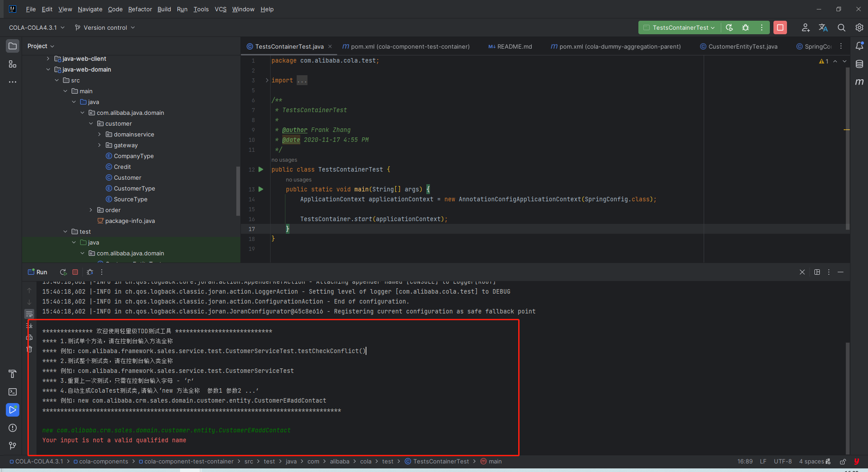Enable scroll-to-end in the console

point(29,326)
